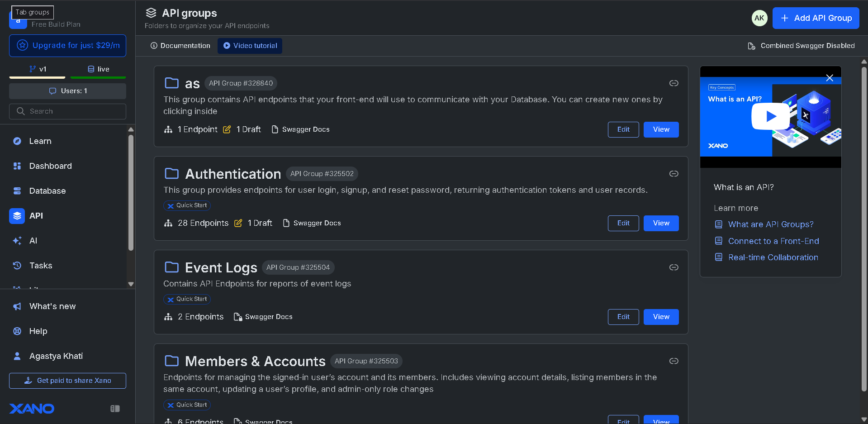This screenshot has height=424, width=868.
Task: Open the live data source selector
Action: [98, 69]
